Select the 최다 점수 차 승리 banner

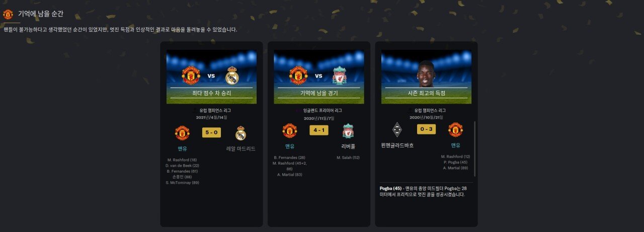click(x=211, y=94)
